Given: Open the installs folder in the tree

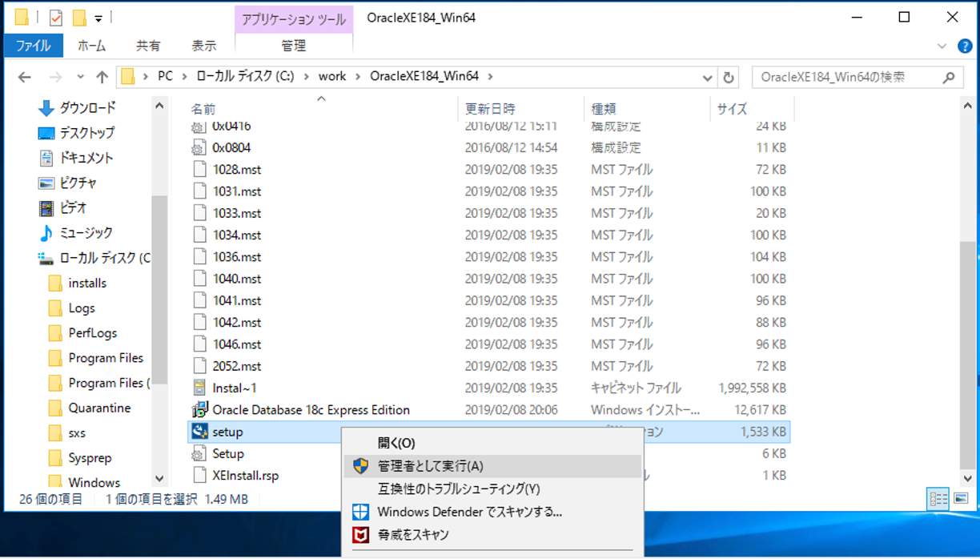Looking at the screenshot, I should (x=87, y=283).
